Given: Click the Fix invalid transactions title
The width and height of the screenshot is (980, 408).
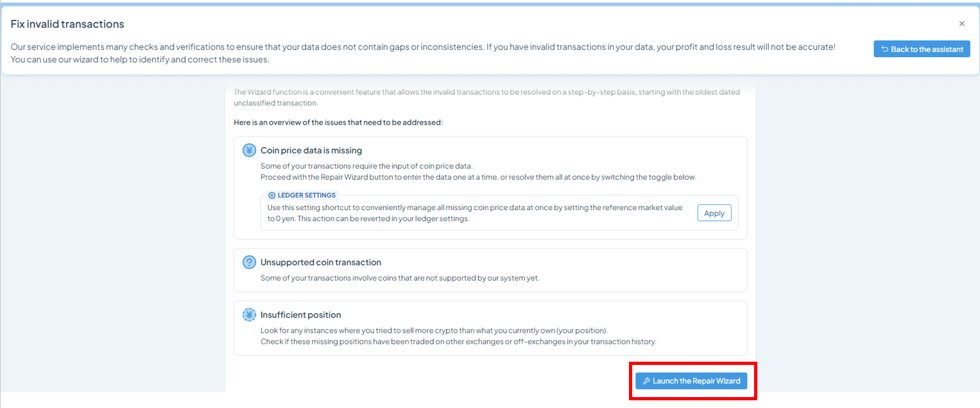Looking at the screenshot, I should coord(67,24).
